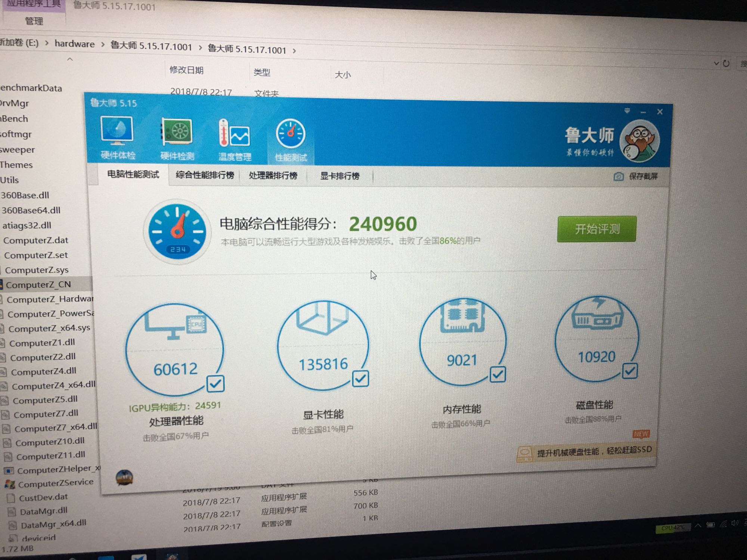
Task: Uncheck the 处理器性能 test checkbox
Action: tap(215, 384)
